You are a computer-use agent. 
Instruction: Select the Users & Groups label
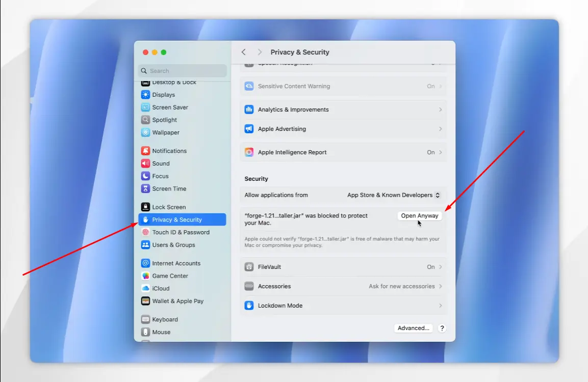(x=173, y=244)
